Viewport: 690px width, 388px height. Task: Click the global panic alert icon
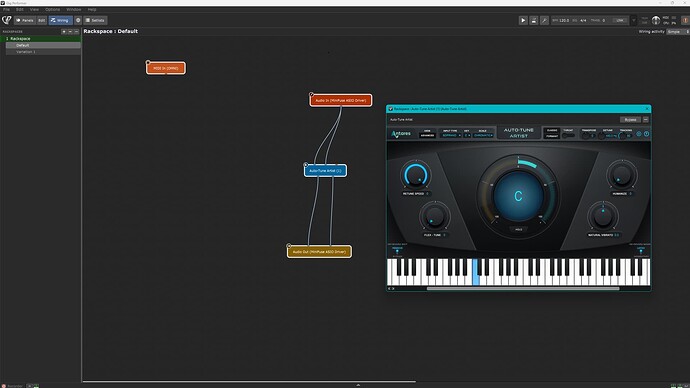685,20
